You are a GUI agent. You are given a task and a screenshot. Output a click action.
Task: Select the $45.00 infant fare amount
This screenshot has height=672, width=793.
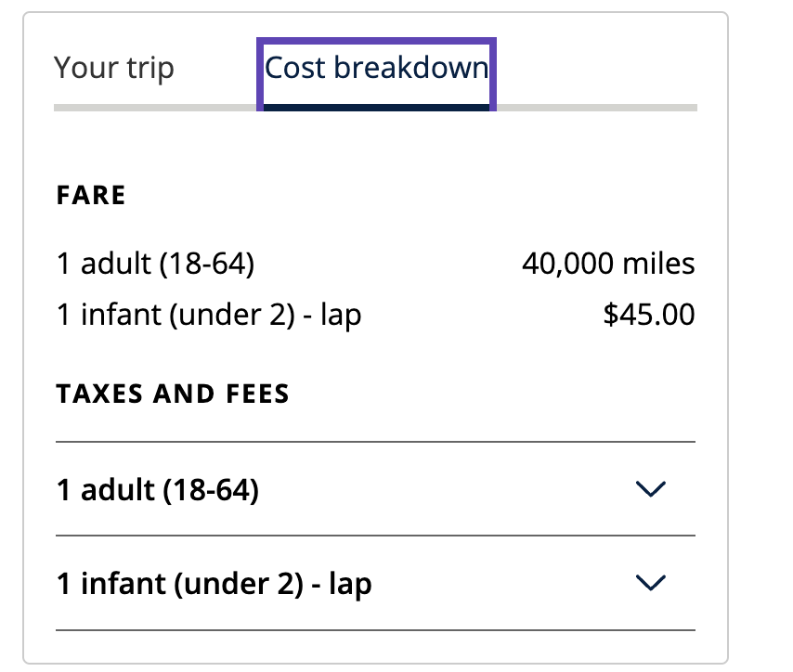pyautogui.click(x=649, y=315)
